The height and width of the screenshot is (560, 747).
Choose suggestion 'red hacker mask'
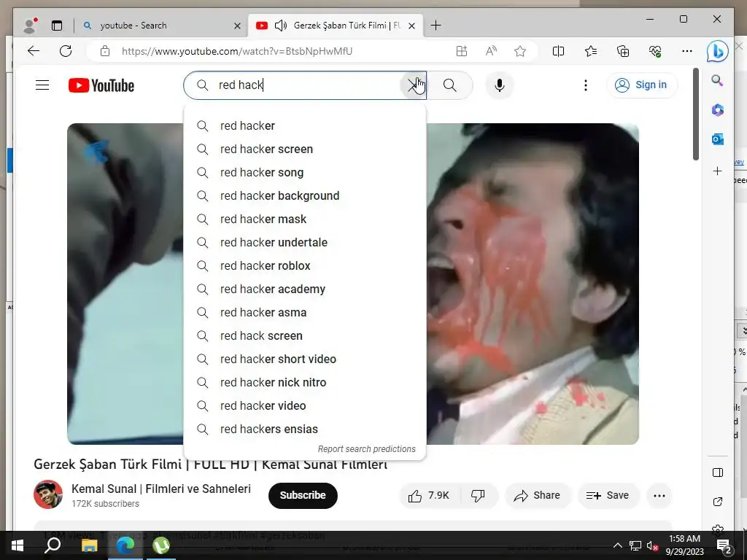(x=305, y=219)
